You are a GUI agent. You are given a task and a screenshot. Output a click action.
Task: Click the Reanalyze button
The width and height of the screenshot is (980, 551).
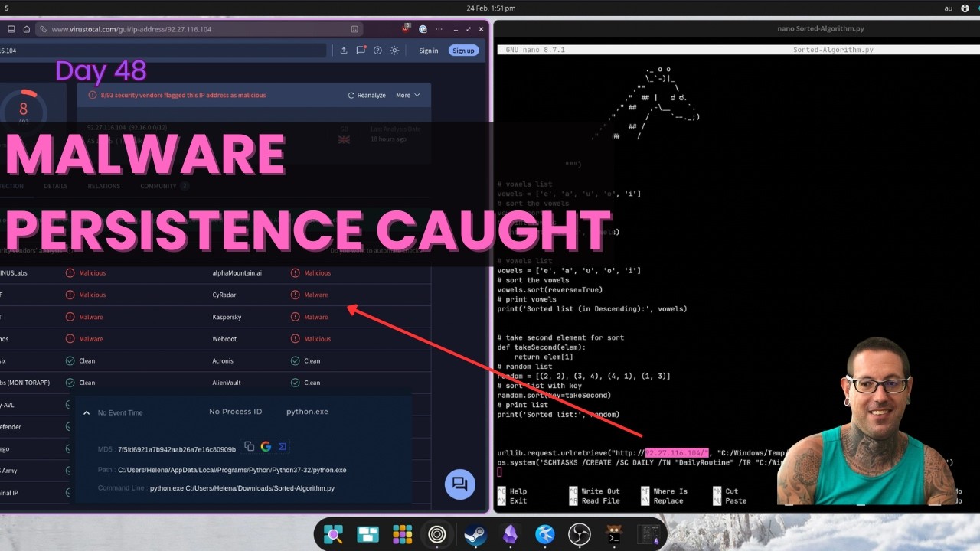click(x=367, y=96)
